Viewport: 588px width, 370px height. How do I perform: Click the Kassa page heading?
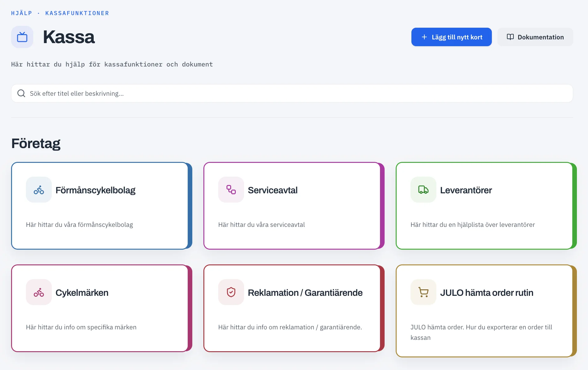coord(69,37)
